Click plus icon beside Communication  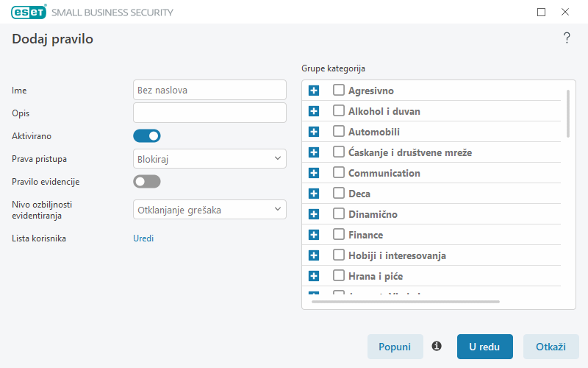tap(314, 173)
